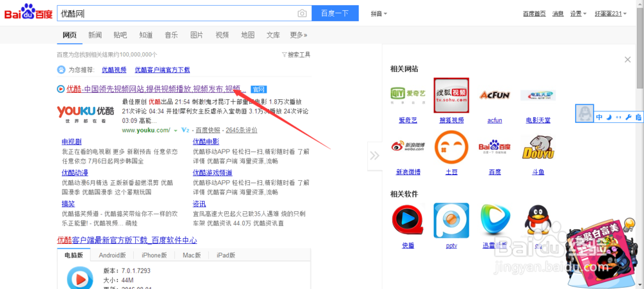Open the 更多» menu
644x289 pixels.
tap(299, 35)
